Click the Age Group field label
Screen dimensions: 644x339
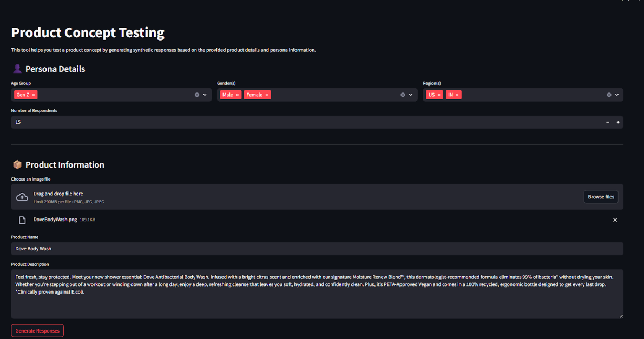click(21, 83)
